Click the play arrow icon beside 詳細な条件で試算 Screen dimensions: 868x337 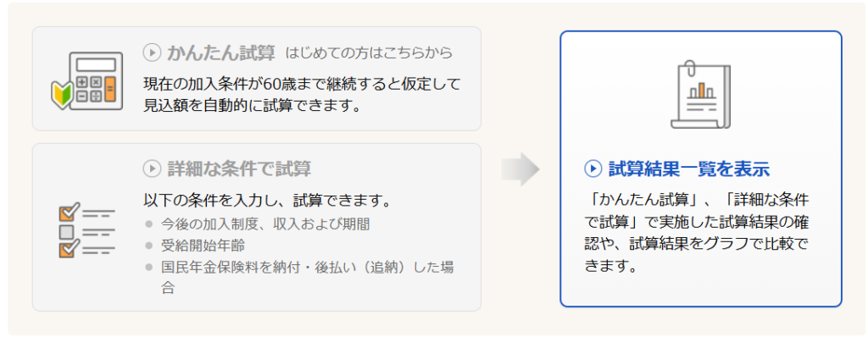(151, 168)
